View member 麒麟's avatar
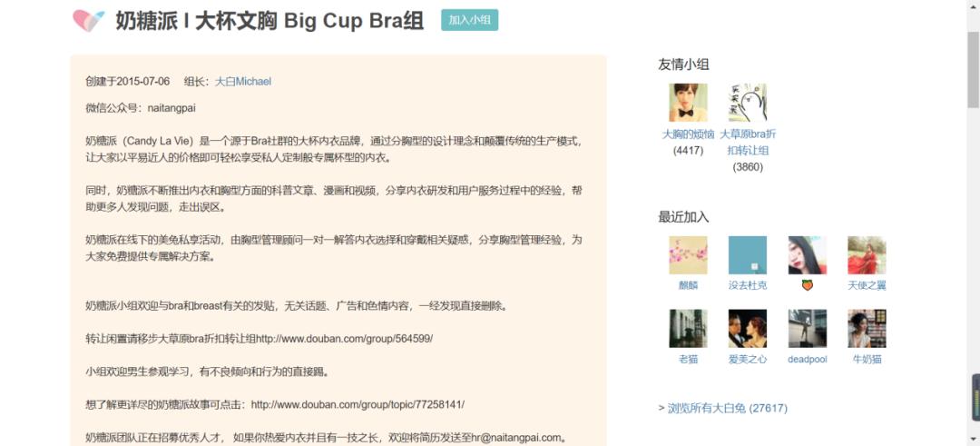This screenshot has height=446, width=980. pyautogui.click(x=688, y=254)
